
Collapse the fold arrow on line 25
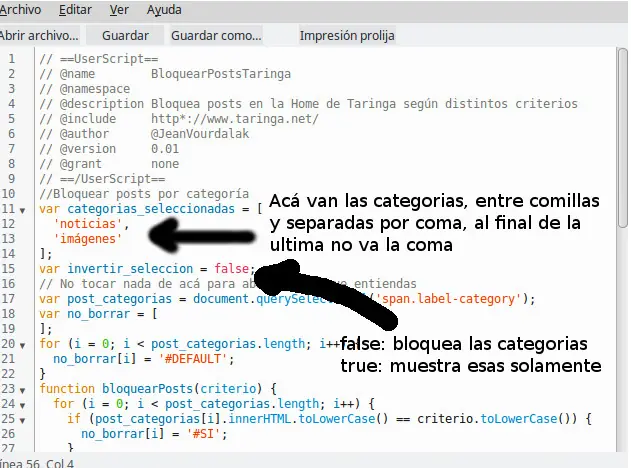[x=23, y=420]
